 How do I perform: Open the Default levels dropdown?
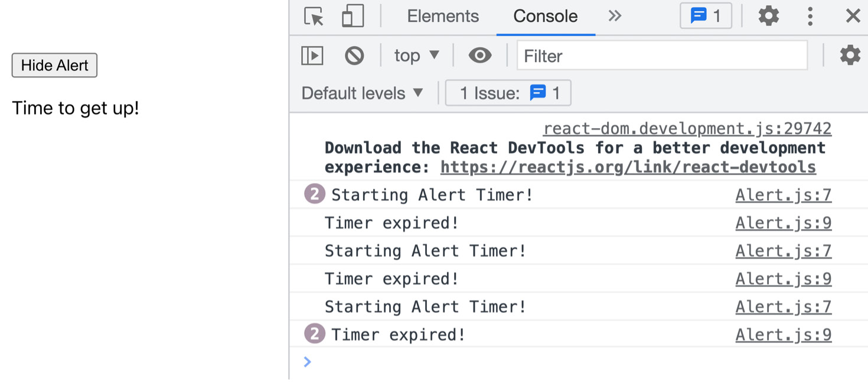pos(362,93)
